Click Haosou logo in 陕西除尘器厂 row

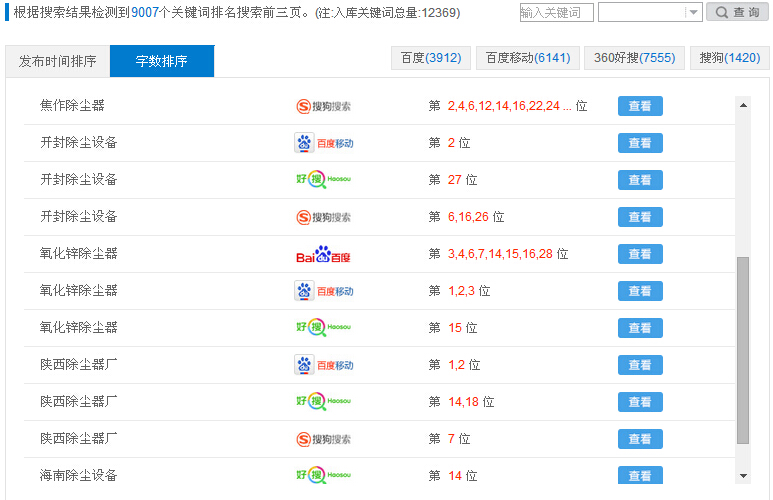pos(323,401)
